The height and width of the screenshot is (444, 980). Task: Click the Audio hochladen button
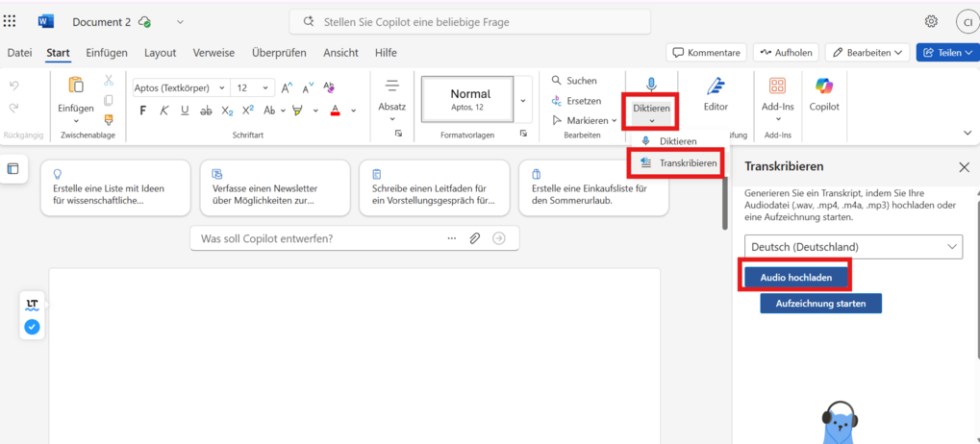(x=796, y=278)
